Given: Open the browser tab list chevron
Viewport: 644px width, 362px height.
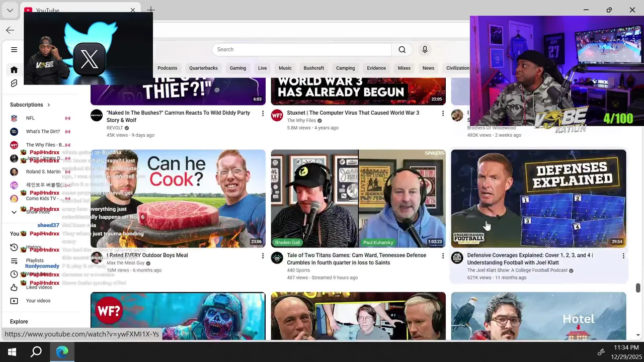Looking at the screenshot, I should pos(10,10).
